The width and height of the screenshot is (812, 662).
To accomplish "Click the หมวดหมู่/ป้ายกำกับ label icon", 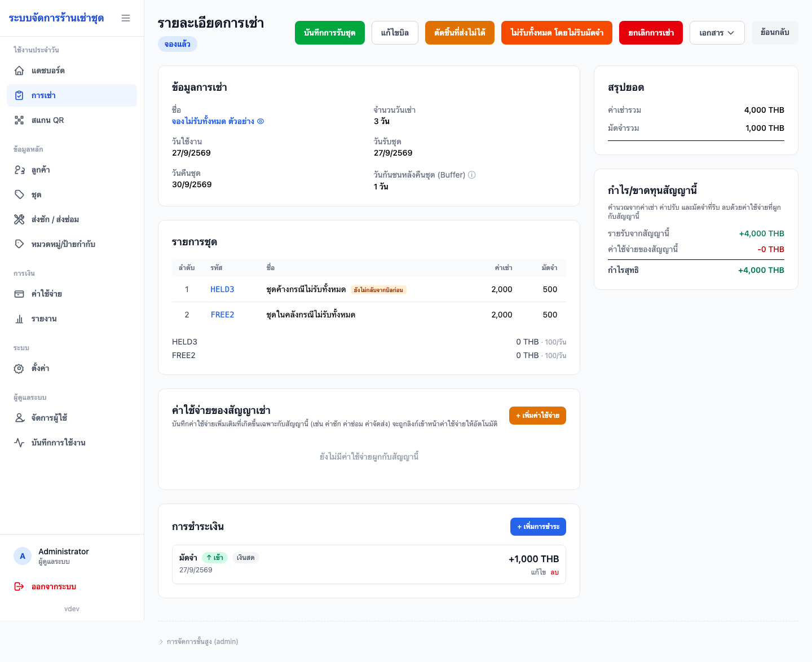I will pos(19,244).
